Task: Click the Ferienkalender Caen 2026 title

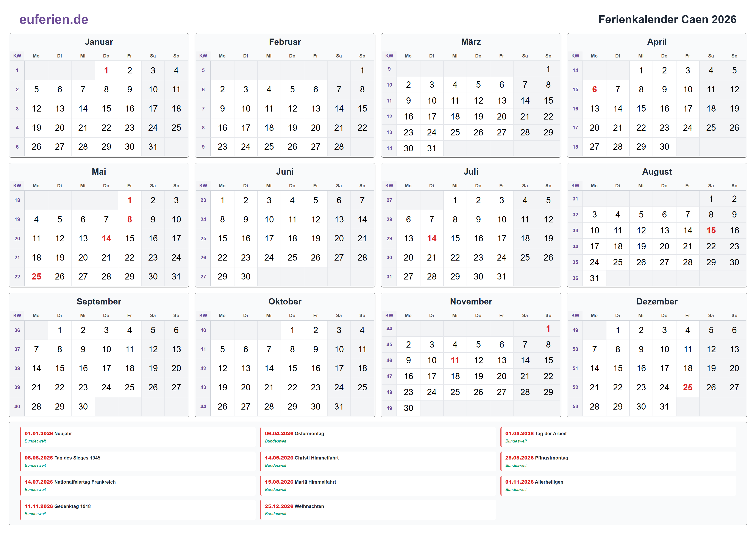Action: click(x=667, y=19)
